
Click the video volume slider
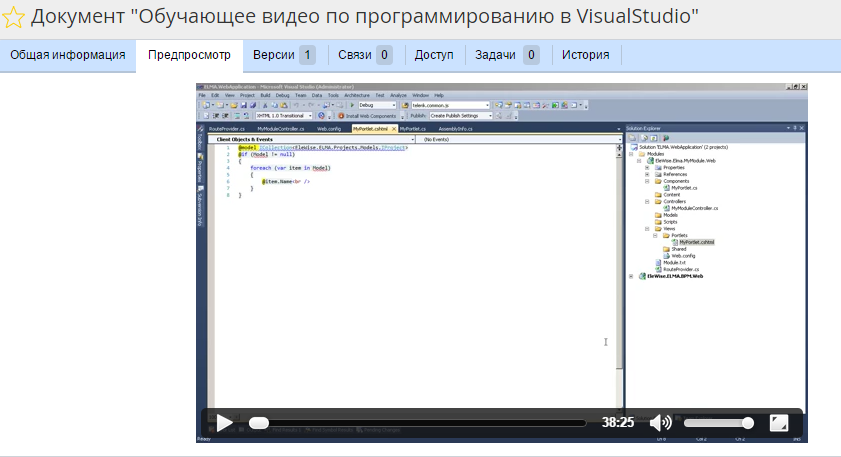[x=718, y=423]
